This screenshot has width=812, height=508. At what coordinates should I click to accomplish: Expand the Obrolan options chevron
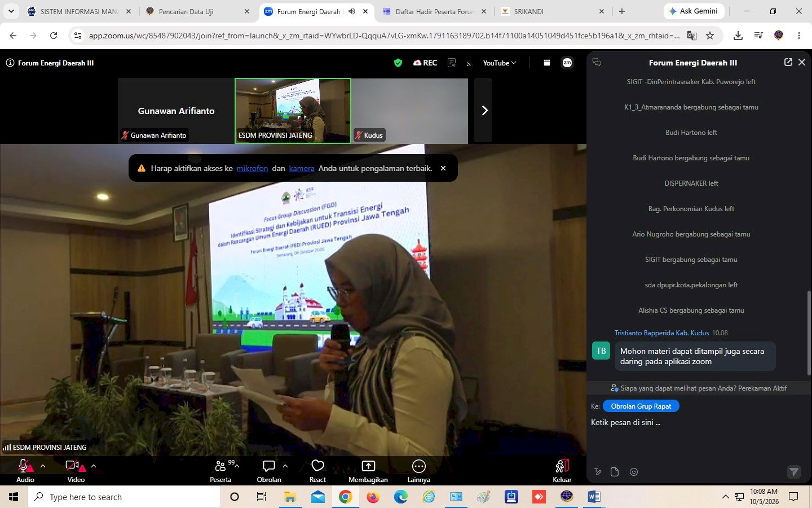coord(285,466)
